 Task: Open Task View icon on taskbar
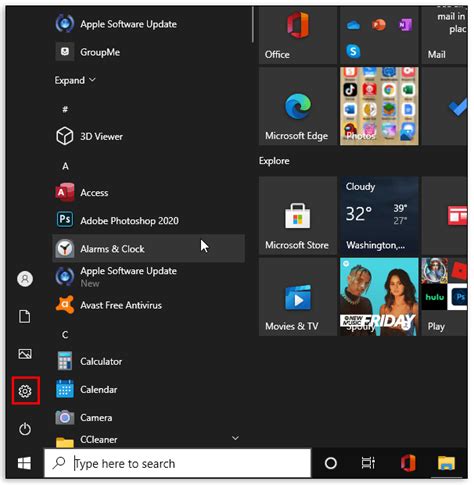click(368, 463)
